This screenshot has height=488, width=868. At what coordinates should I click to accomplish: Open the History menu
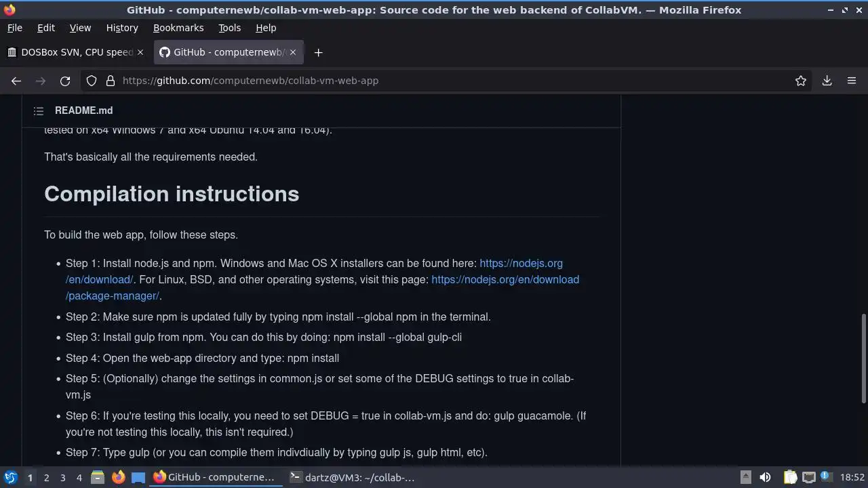click(x=122, y=28)
